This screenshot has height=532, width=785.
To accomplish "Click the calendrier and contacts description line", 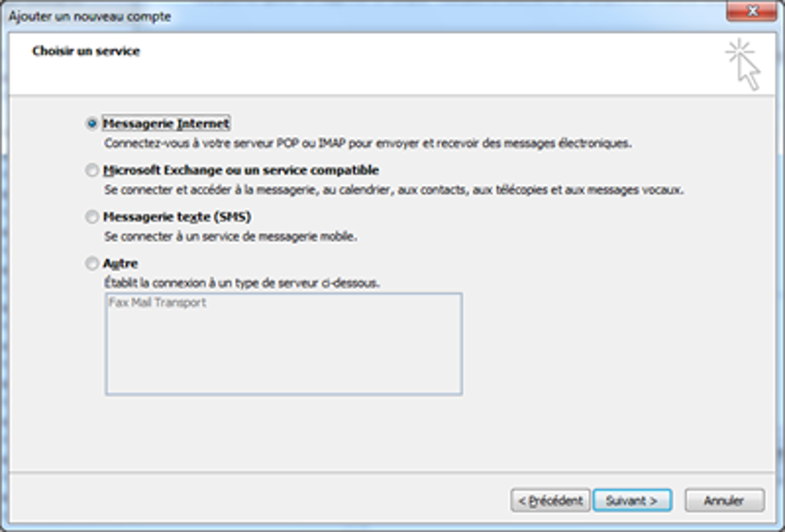I will pyautogui.click(x=394, y=190).
